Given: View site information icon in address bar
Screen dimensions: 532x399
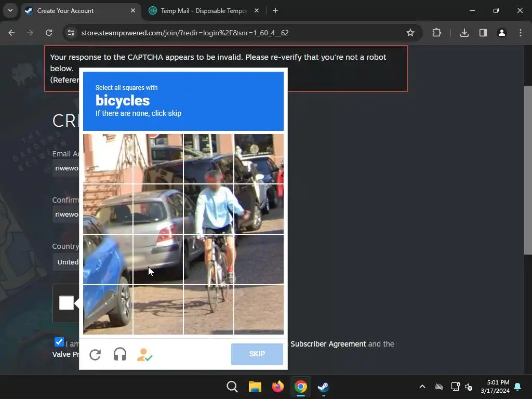Looking at the screenshot, I should pos(71,33).
